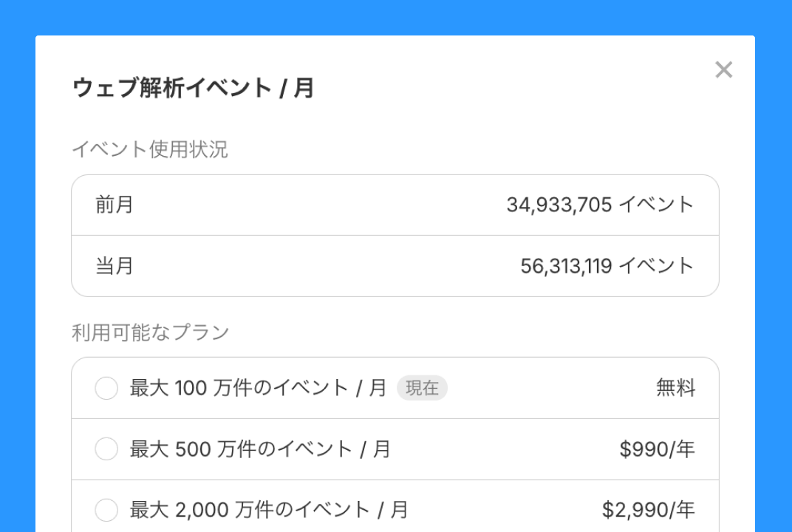Close the ウェブ解析イベント dialog

723,70
